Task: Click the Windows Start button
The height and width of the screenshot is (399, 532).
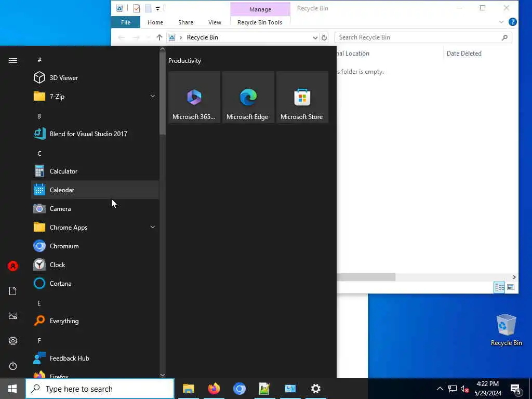Action: tap(12, 389)
